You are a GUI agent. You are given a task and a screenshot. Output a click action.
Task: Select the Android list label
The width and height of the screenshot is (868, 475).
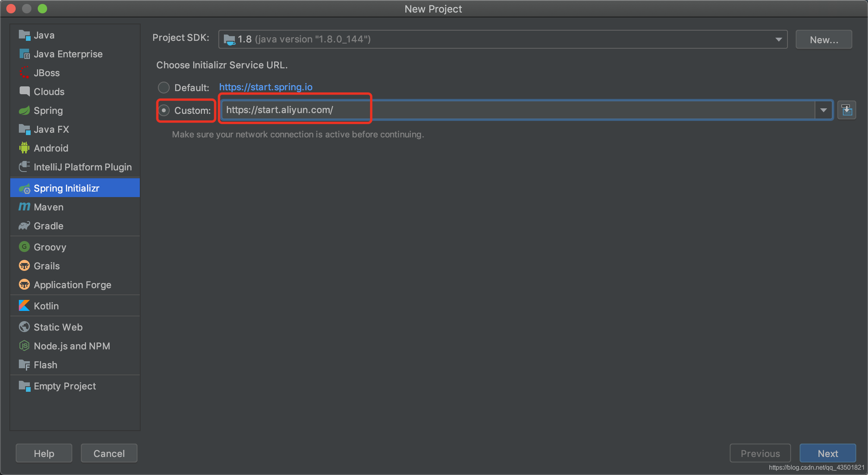51,148
